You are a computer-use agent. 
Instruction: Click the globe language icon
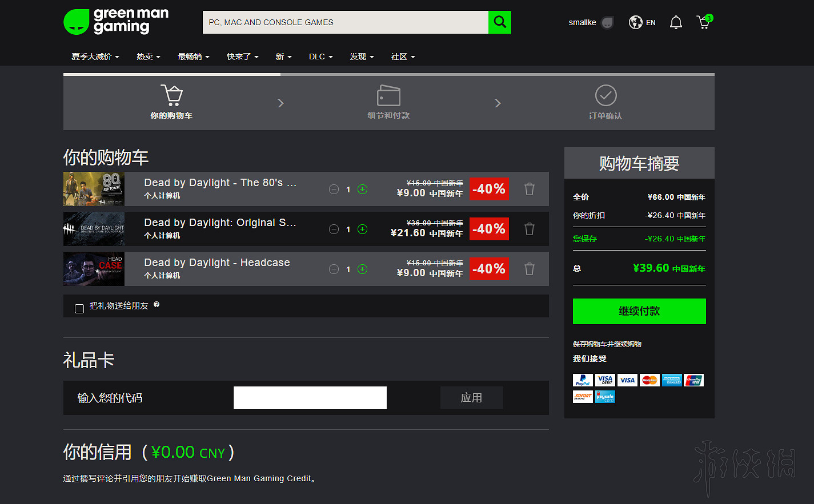[x=635, y=22]
